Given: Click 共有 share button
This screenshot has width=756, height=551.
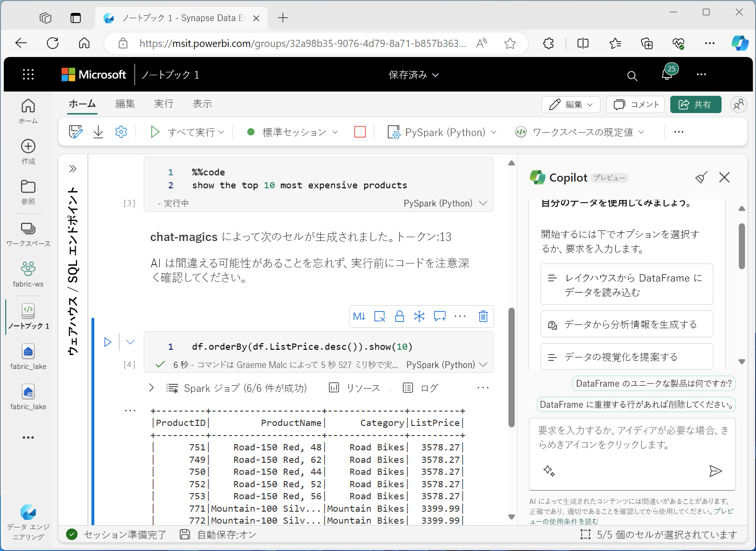Looking at the screenshot, I should [696, 104].
